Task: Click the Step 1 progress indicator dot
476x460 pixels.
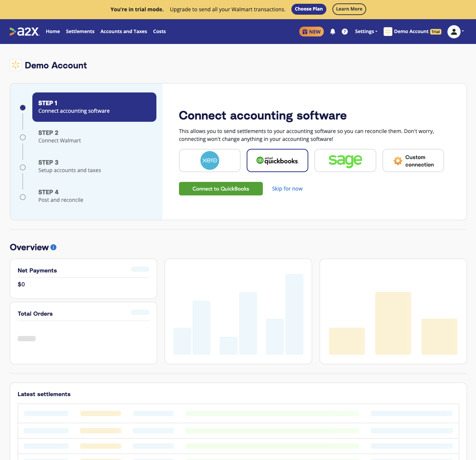Action: coord(23,107)
